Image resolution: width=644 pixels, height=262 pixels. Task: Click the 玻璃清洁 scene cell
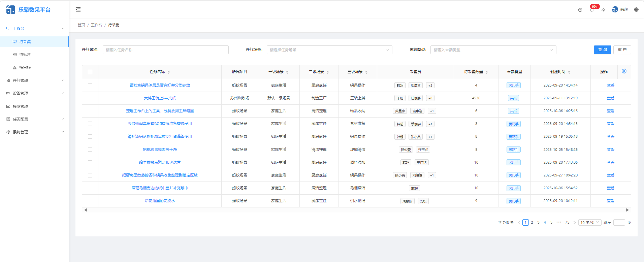[x=357, y=150]
